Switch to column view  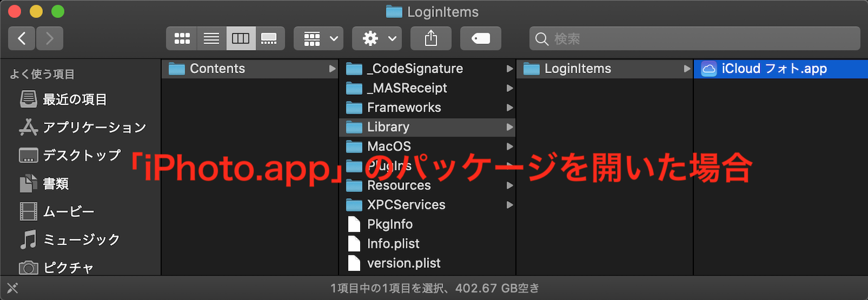pos(241,39)
